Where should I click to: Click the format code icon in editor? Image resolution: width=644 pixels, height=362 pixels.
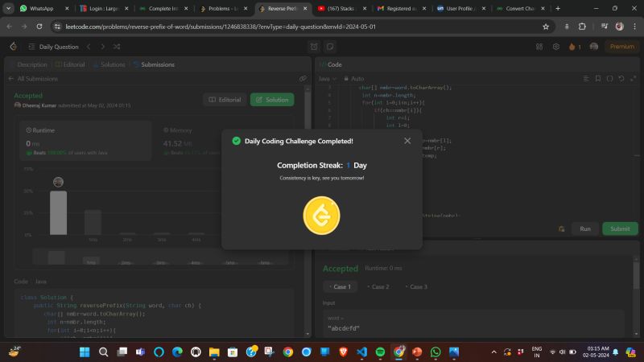pos(586,78)
